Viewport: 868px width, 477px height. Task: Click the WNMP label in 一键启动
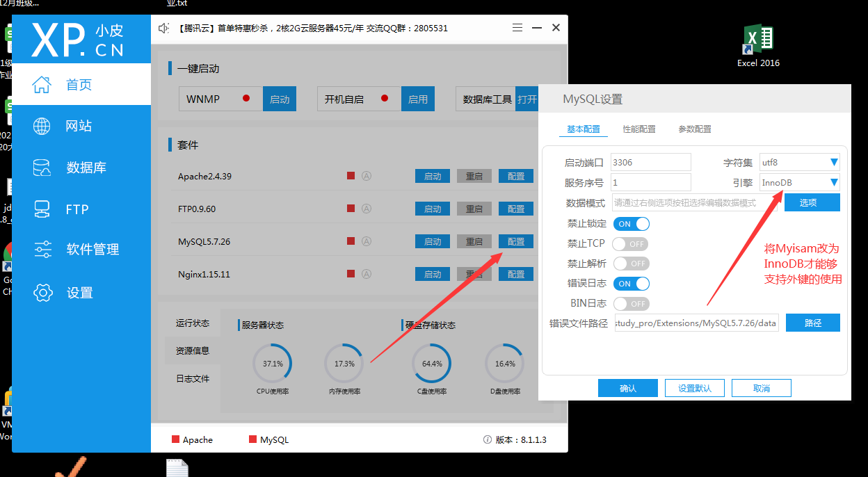click(203, 99)
